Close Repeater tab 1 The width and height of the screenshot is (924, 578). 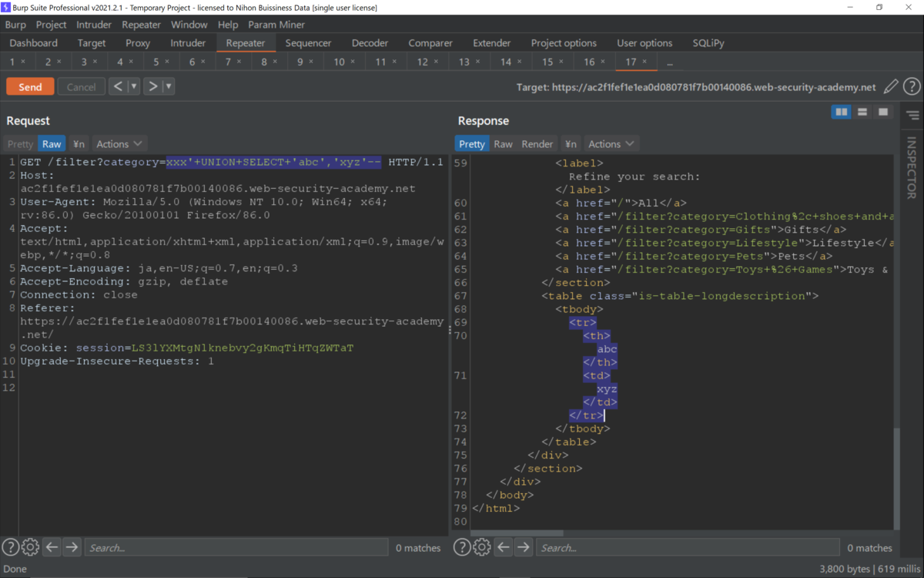click(x=23, y=62)
